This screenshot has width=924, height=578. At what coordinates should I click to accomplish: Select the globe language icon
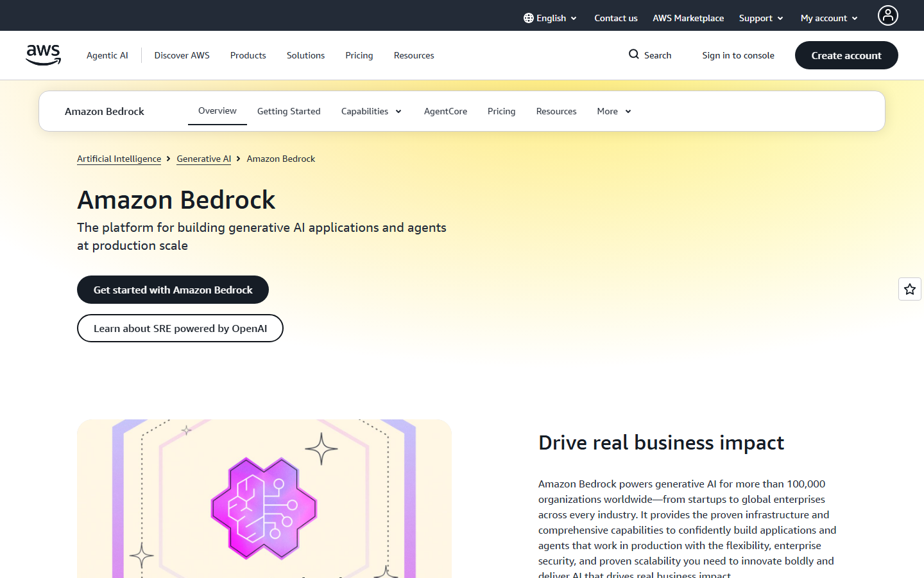point(527,18)
